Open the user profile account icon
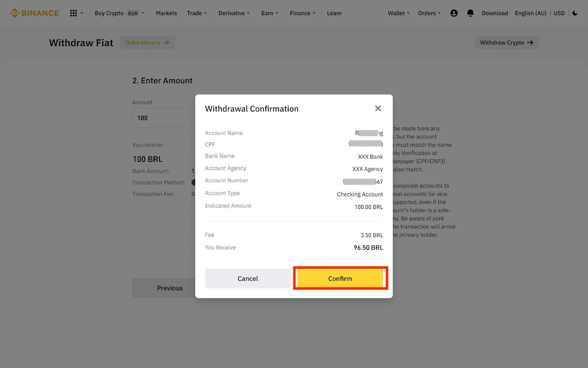Viewport: 588px width, 368px height. tap(454, 13)
